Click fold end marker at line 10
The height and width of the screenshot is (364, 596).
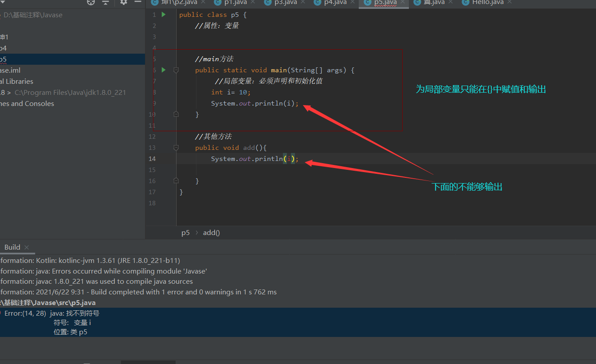pyautogui.click(x=176, y=114)
